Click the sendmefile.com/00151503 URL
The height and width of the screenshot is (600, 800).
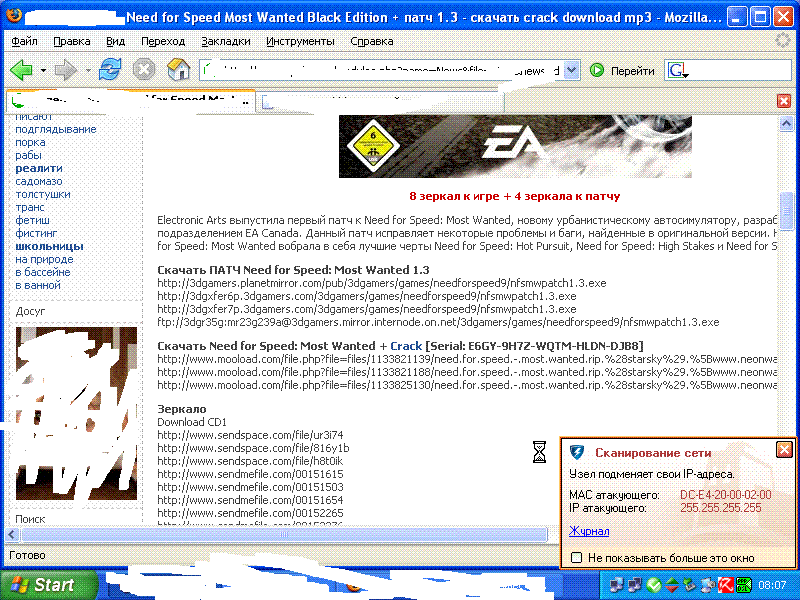tap(251, 487)
